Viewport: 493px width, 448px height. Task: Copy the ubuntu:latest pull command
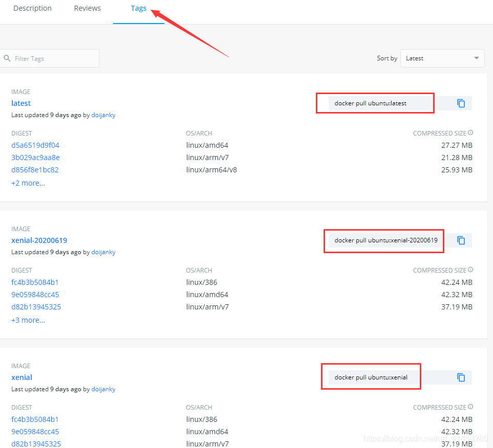tap(461, 103)
